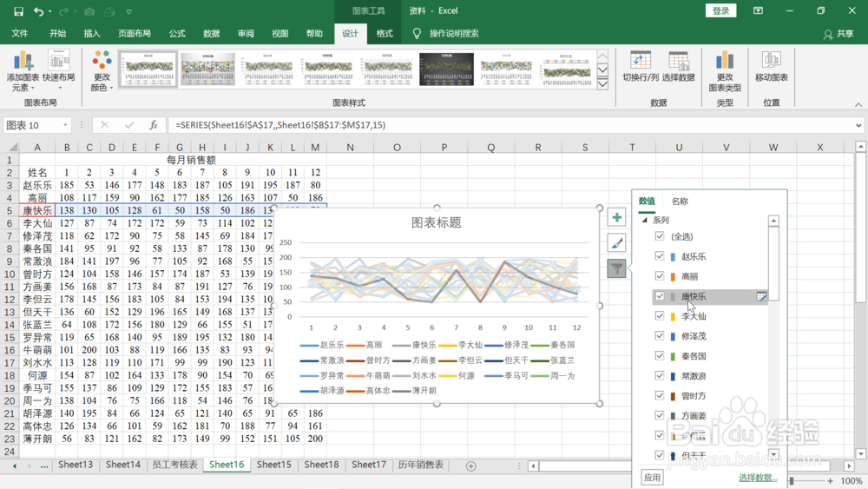
Task: Click the 图表标题 chart title
Action: (x=437, y=222)
